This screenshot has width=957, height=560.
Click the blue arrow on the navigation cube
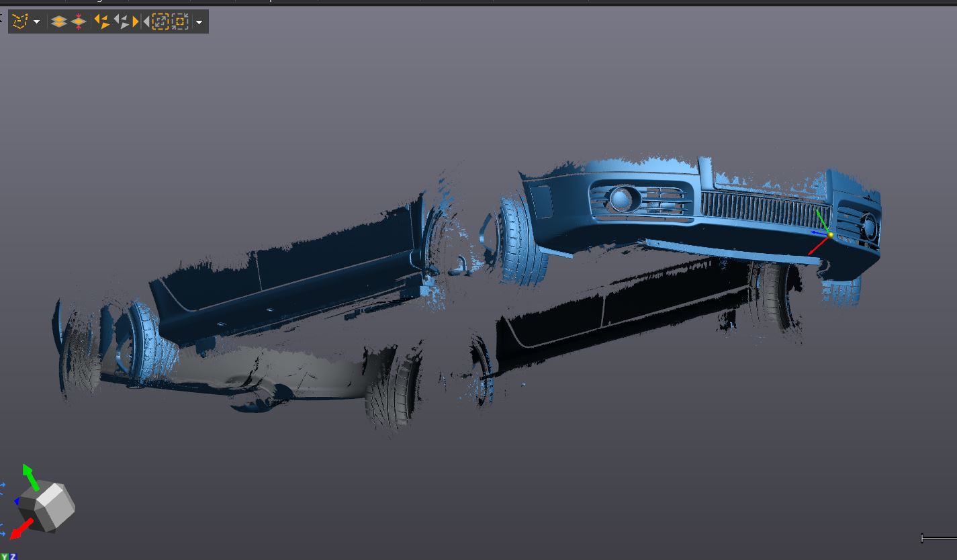click(x=16, y=501)
